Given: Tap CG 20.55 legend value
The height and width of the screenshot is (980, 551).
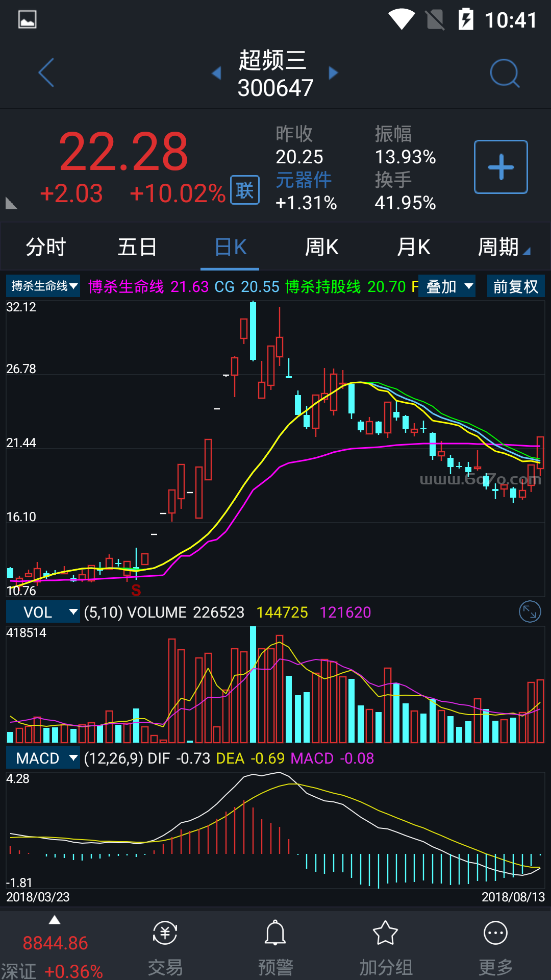Looking at the screenshot, I should coord(247,287).
